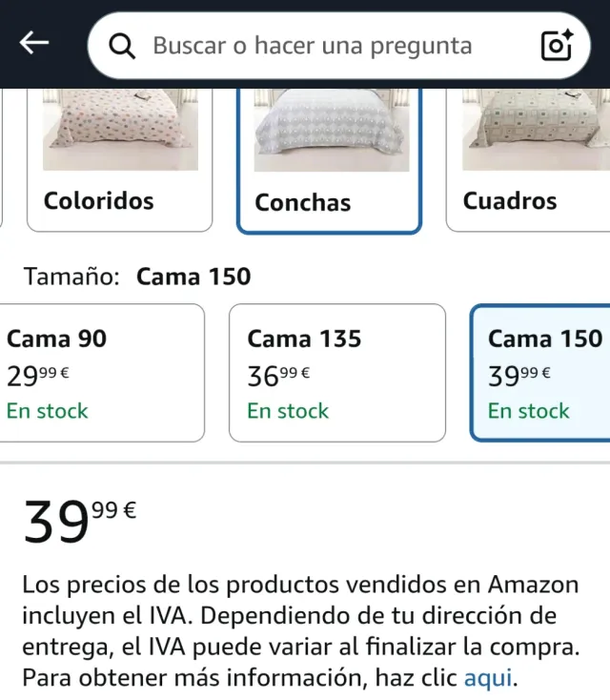610x700 pixels.
Task: Tap the Cuadros bedspread thumbnail
Action: point(534,131)
